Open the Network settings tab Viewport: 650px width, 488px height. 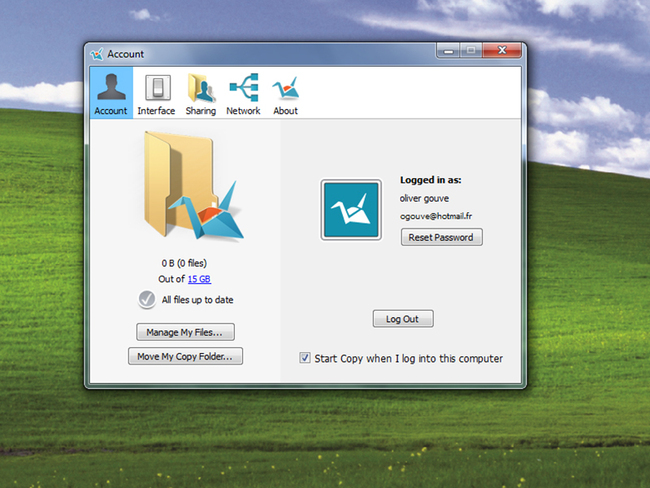click(243, 93)
